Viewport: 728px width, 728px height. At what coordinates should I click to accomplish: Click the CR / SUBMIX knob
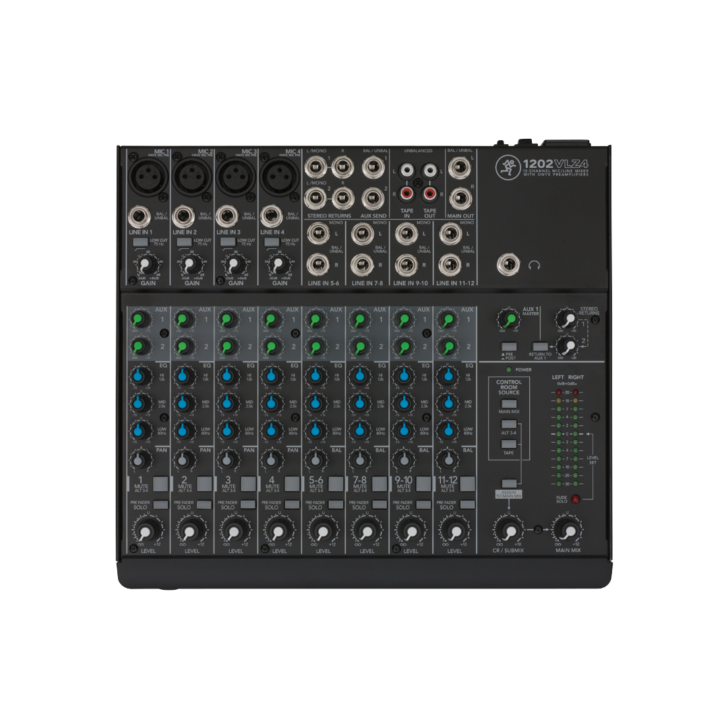coord(510,530)
